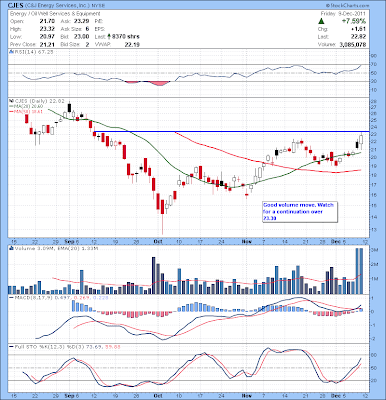Screen dimensions: 386x400
Task: Click the CJES (Daily) price legend
Action: 39,101
